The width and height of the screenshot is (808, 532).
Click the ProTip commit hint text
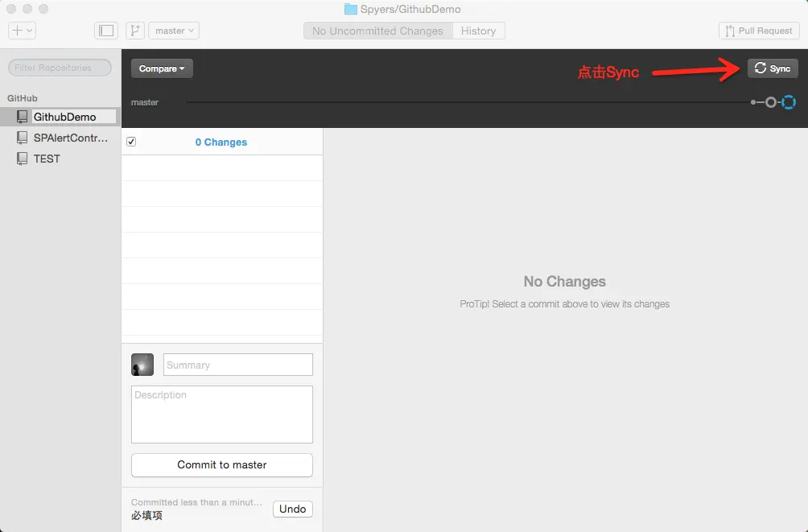(565, 304)
